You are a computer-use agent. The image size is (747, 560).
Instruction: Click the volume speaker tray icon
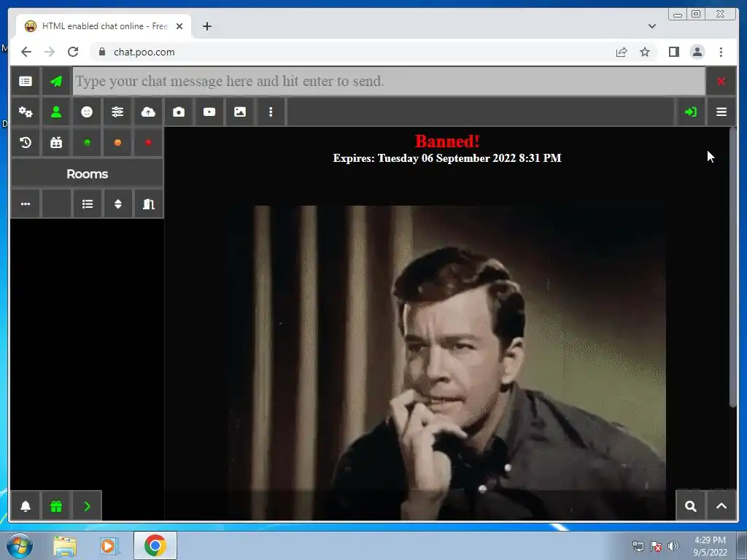(673, 546)
